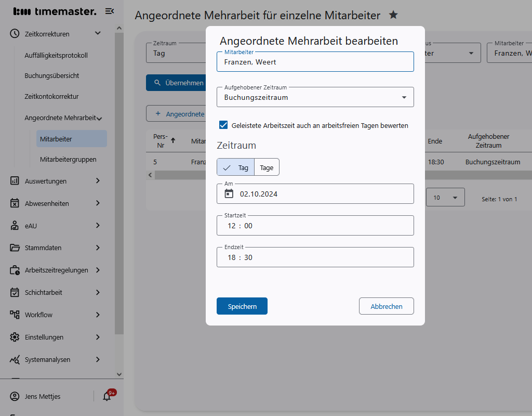The height and width of the screenshot is (416, 532).
Task: Change the page size dropdown showing 10
Action: tap(445, 197)
